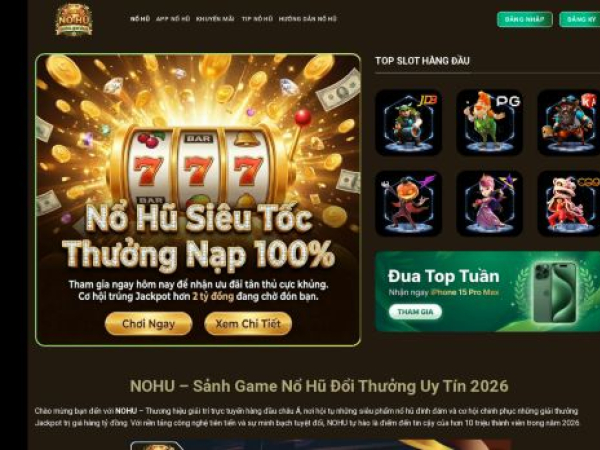The height and width of the screenshot is (450, 600).
Task: Open the PG leprechaun slot game icon
Action: 489,122
